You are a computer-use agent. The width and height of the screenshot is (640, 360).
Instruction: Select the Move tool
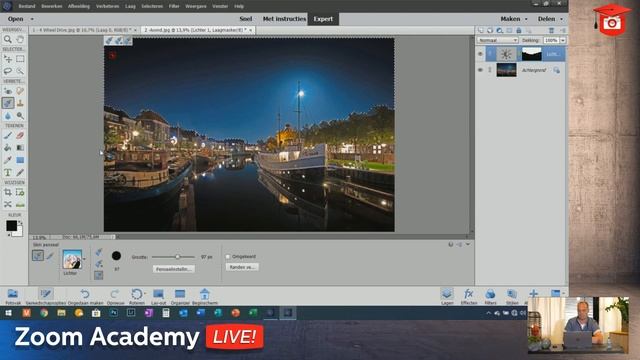pos(8,59)
